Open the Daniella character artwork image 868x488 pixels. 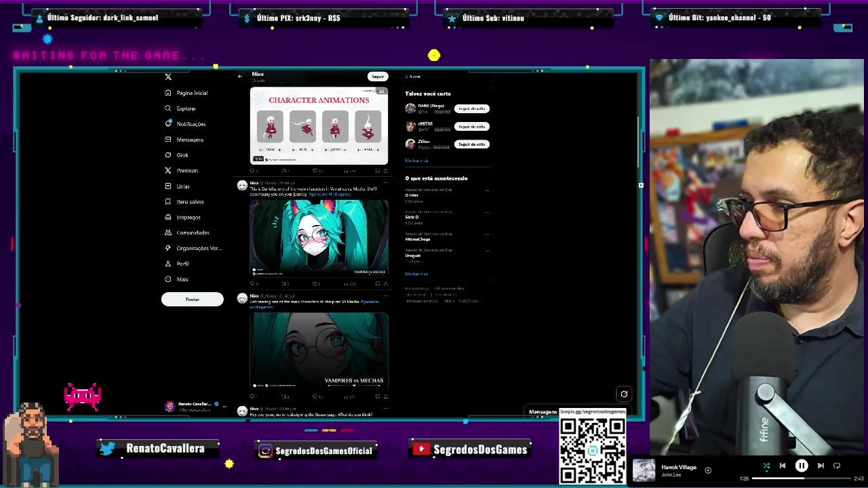(x=319, y=238)
